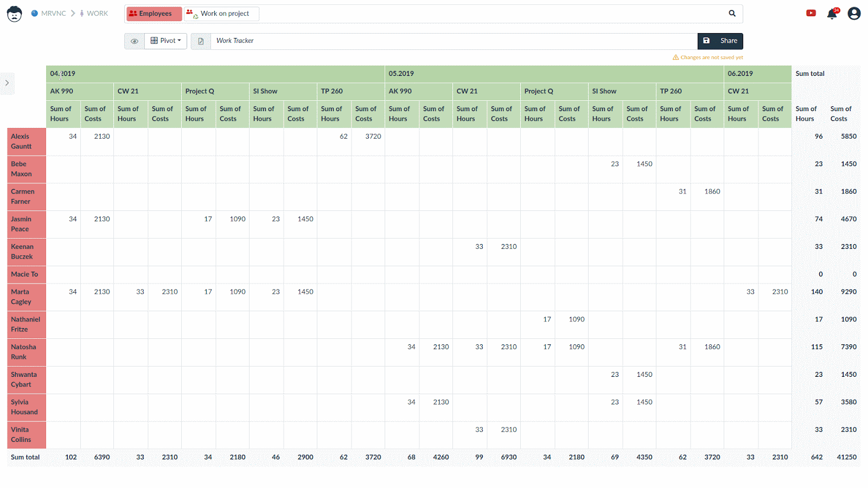Select the Work on project tag
This screenshot has width=868, height=488.
coord(221,14)
